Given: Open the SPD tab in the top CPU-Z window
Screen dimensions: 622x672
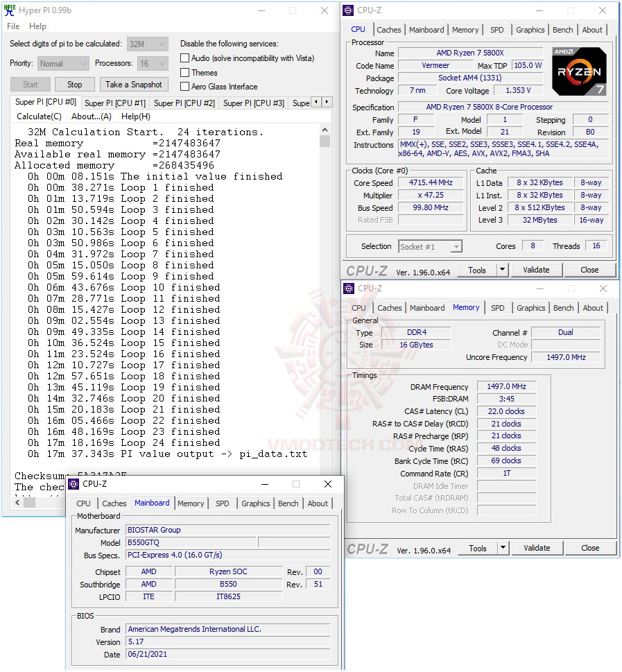Looking at the screenshot, I should point(496,30).
